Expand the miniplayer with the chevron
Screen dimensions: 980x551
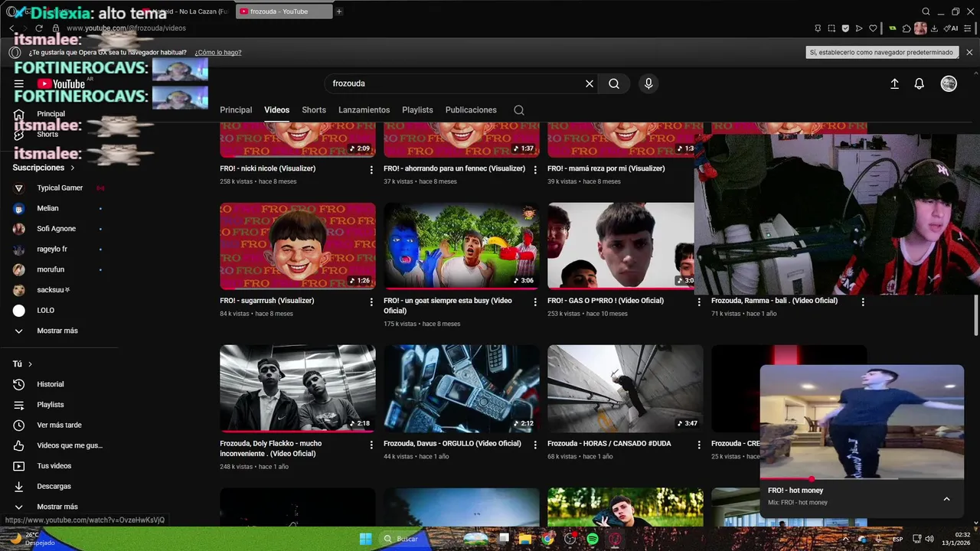946,499
